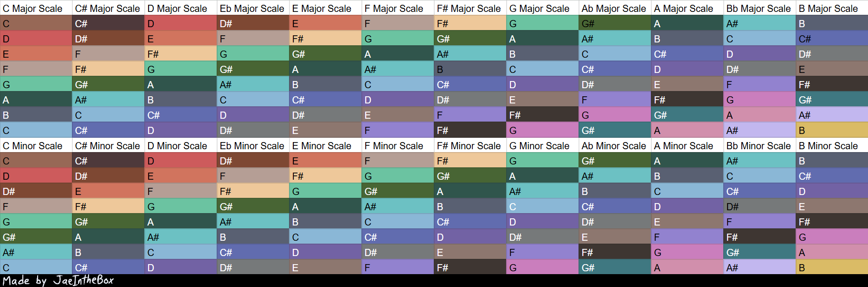Click the light blue C cell in G Minor Scale

[542, 206]
